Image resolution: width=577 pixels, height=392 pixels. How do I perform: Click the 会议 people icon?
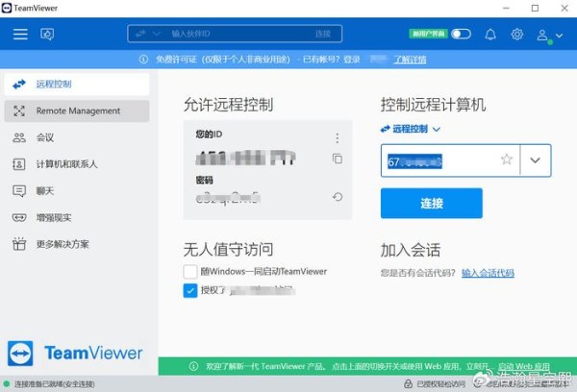pos(19,137)
